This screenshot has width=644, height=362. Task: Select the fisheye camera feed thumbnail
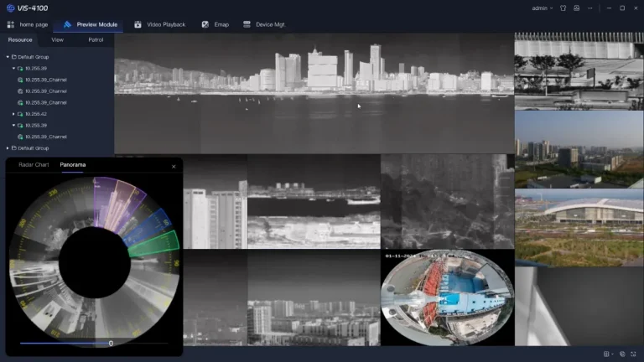click(x=447, y=297)
